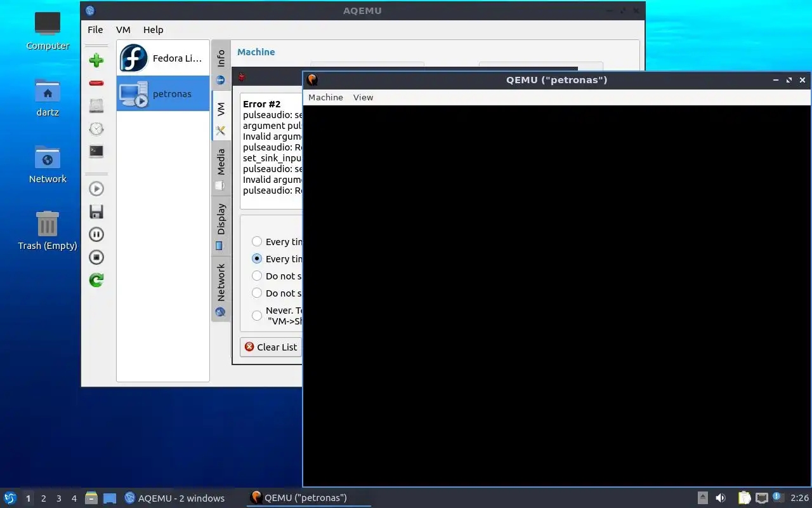This screenshot has height=508, width=812.
Task: Open the Computer desktop icon
Action: pyautogui.click(x=48, y=31)
